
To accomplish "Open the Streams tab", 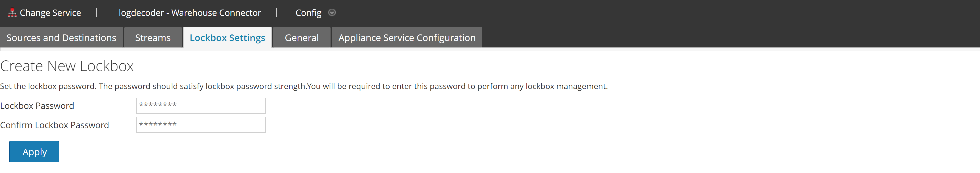I will [153, 38].
